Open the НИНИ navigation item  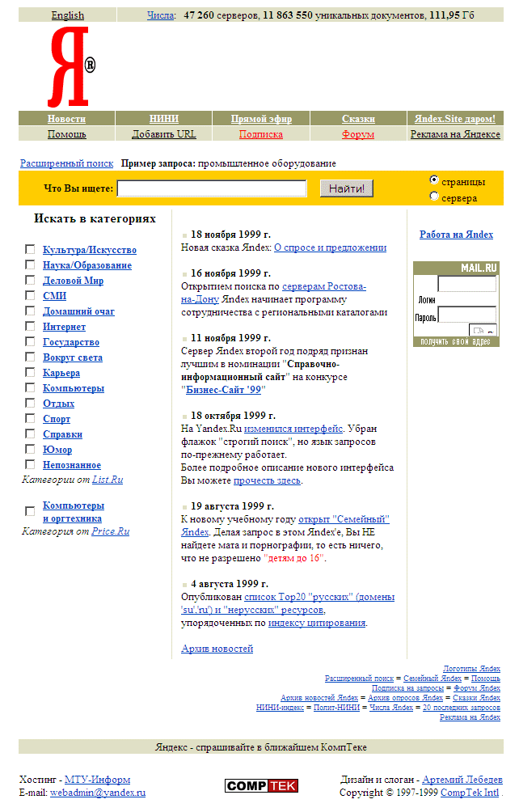point(163,119)
